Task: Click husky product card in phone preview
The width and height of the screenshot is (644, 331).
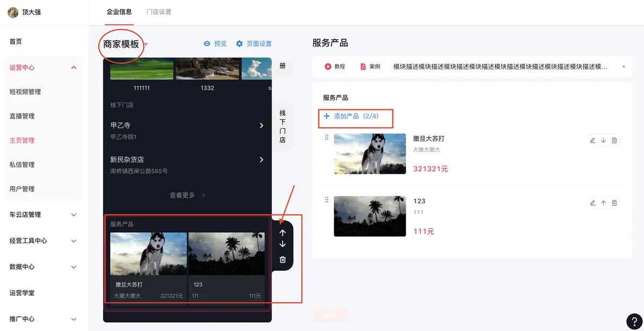Action: pos(149,267)
